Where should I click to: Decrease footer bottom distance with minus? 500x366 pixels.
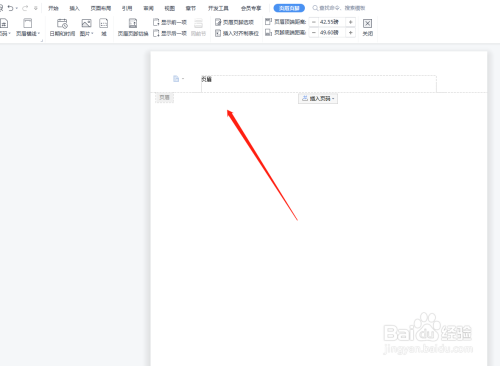313,33
